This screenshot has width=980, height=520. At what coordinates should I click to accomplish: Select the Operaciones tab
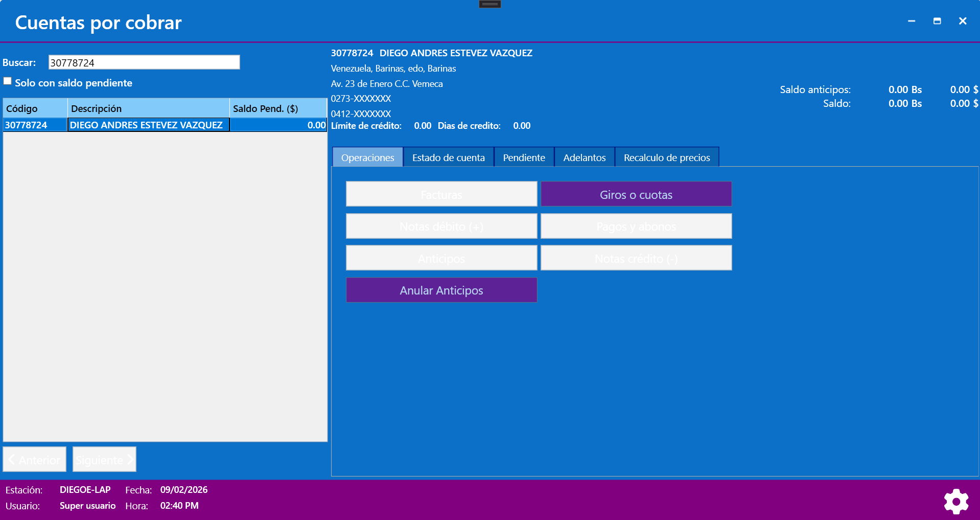tap(367, 157)
